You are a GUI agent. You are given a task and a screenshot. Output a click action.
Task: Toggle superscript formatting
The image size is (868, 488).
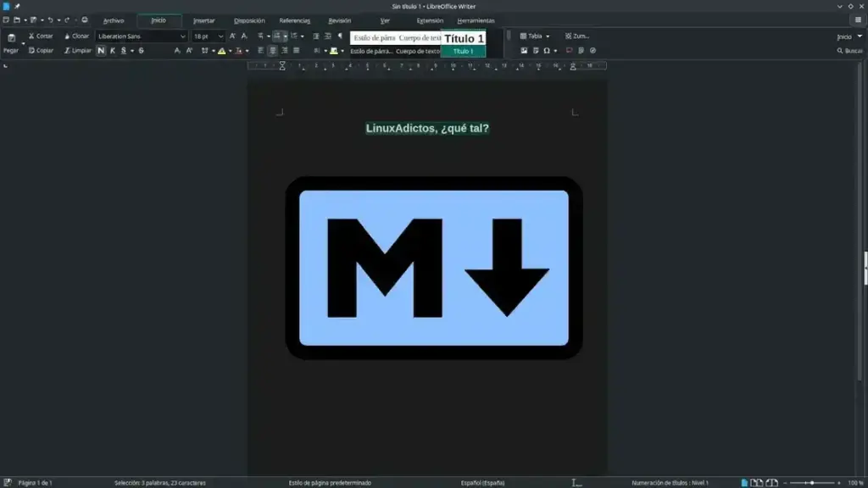(x=189, y=50)
